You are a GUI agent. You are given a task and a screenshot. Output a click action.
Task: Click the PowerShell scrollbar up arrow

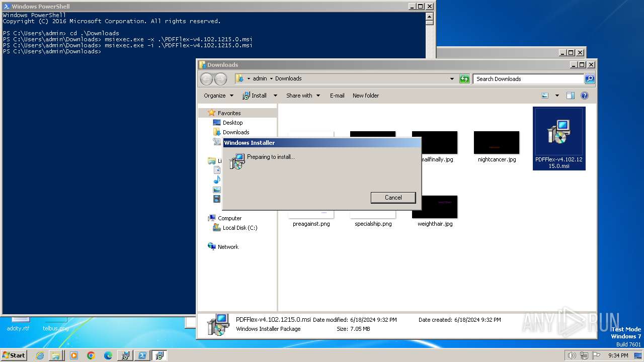pos(429,16)
